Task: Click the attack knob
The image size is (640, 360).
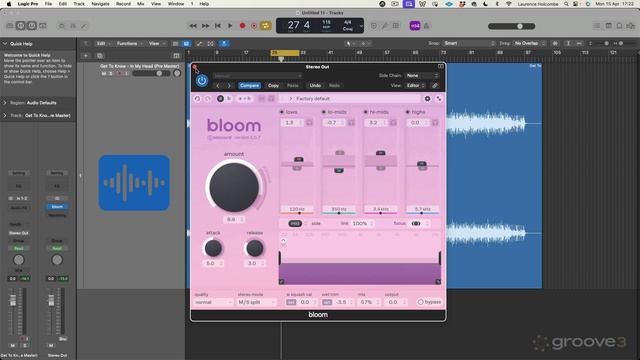Action: (213, 248)
